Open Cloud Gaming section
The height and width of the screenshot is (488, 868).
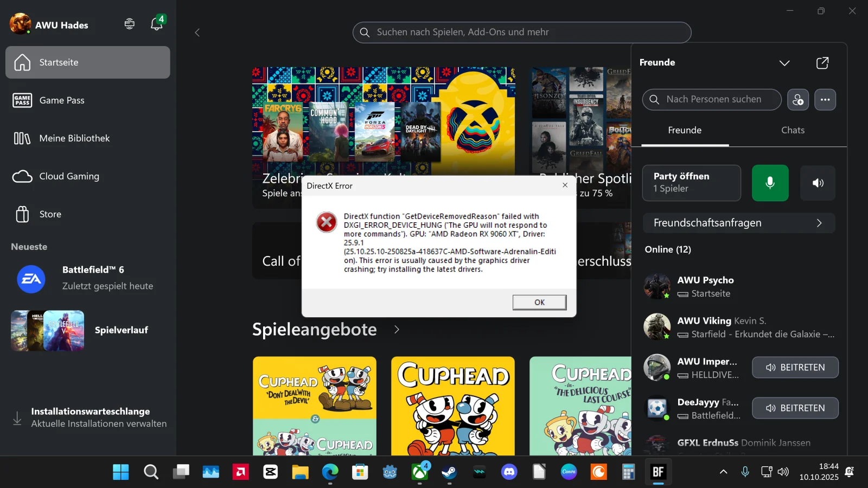tap(88, 176)
